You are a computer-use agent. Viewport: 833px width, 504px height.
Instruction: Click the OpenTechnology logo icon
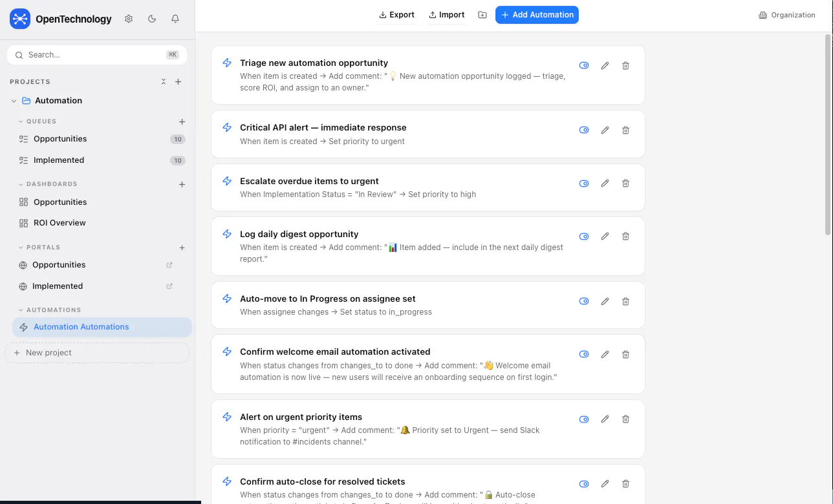[20, 19]
